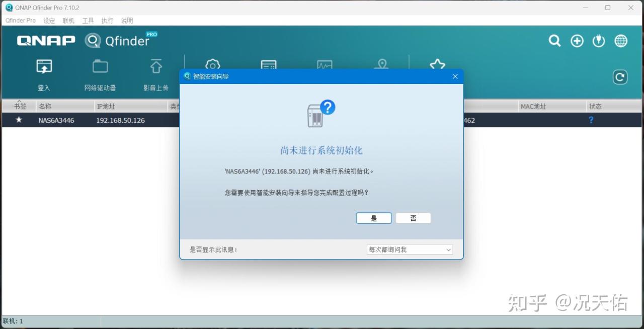
Task: Open the 工具 menu
Action: pyautogui.click(x=88, y=21)
